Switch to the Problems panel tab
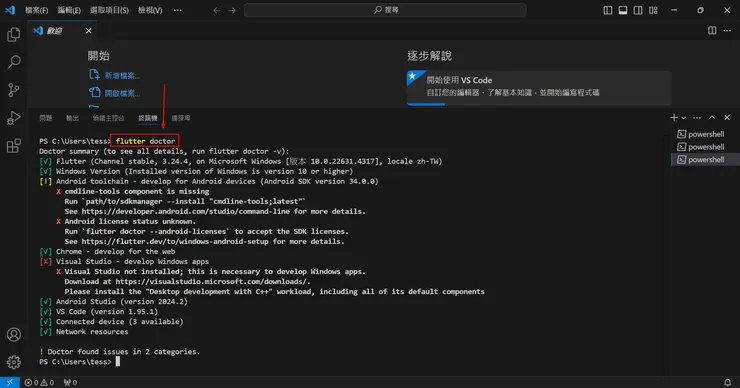Image resolution: width=740 pixels, height=388 pixels. point(46,118)
